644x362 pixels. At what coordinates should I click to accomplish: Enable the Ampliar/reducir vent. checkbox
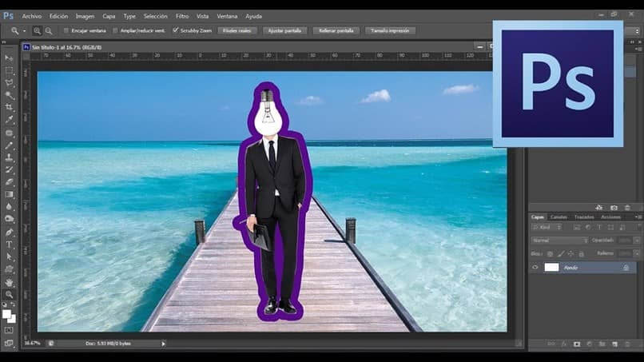tap(115, 31)
